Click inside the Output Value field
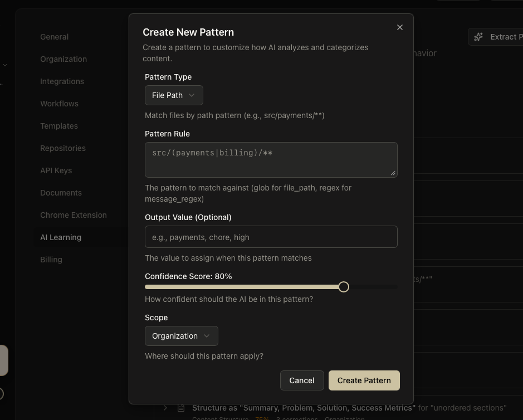Viewport: 523px width, 420px height. (271, 237)
